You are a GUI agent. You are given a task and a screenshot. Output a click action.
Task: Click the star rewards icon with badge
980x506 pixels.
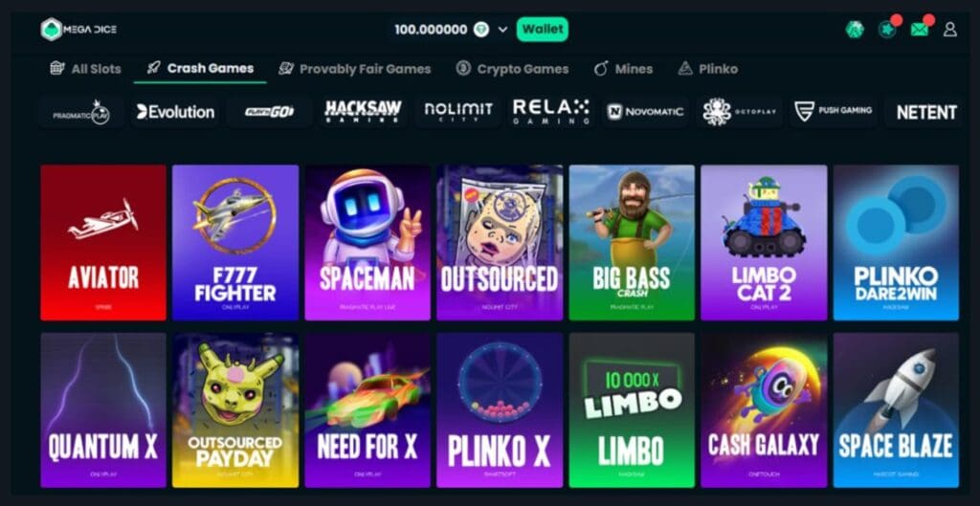[x=887, y=30]
